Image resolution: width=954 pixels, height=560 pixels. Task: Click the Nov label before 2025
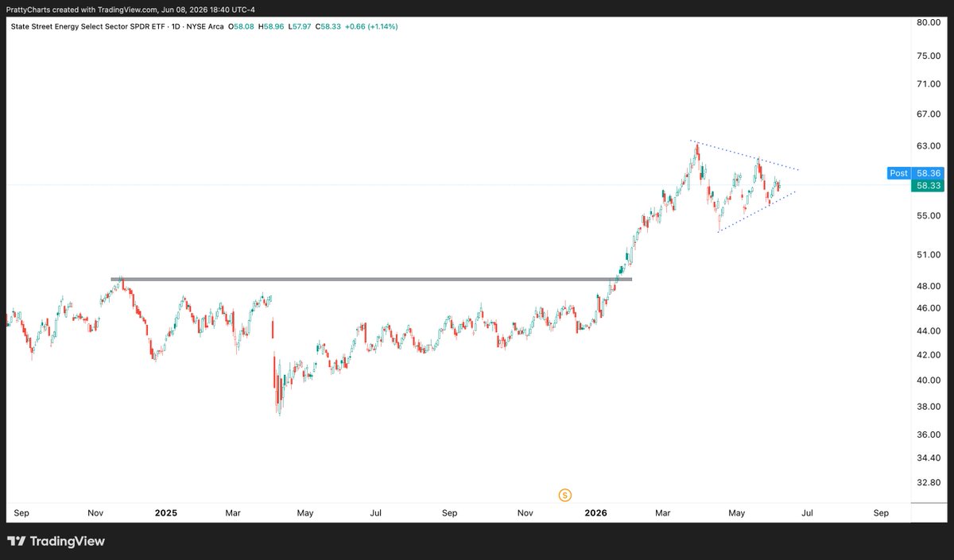tap(97, 513)
